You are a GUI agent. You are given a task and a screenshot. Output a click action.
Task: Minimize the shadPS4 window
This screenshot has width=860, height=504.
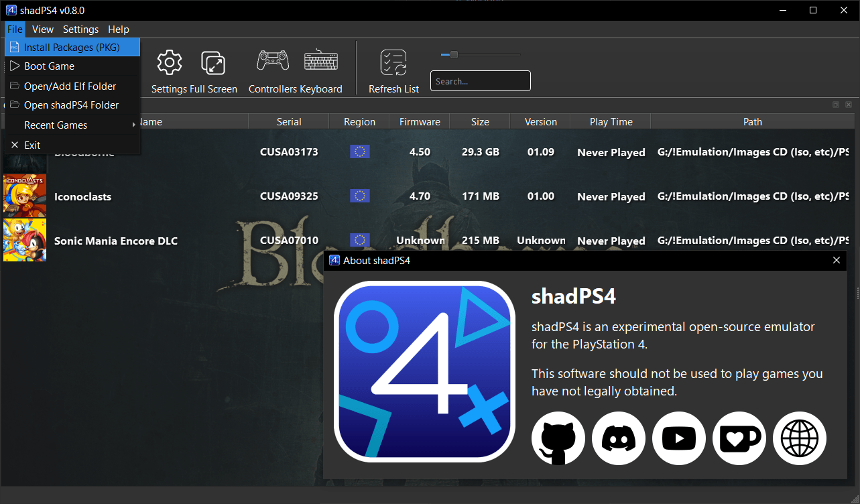[782, 10]
